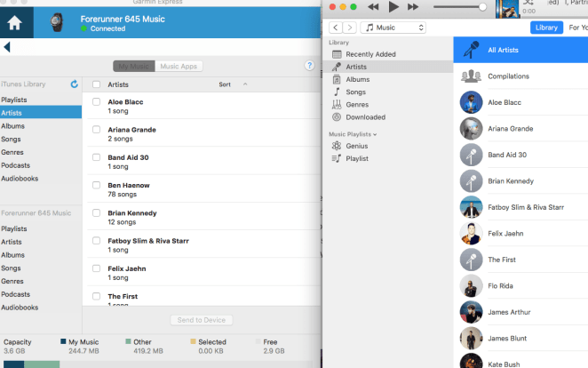Refresh the iTunes Library in Garmin Express

pyautogui.click(x=75, y=84)
